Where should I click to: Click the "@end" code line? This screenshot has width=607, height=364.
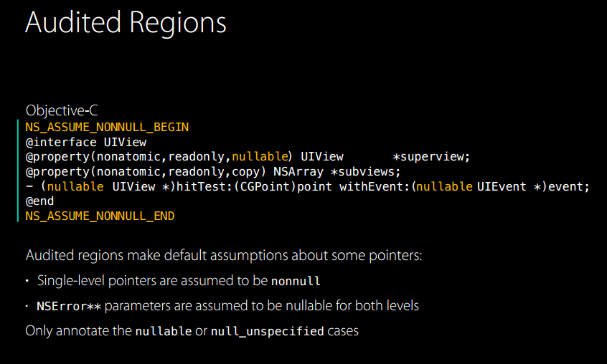40,201
